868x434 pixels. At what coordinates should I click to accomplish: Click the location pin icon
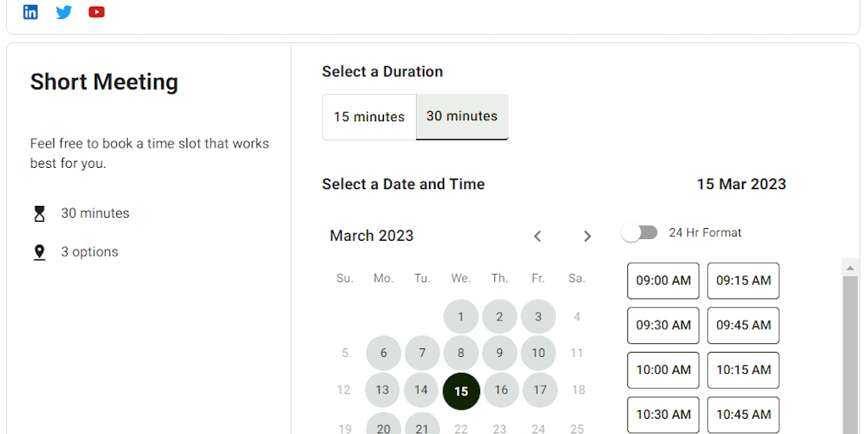[39, 253]
